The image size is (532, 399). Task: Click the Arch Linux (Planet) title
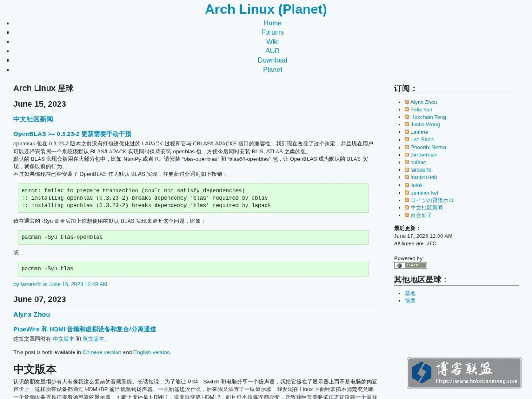[x=266, y=9]
